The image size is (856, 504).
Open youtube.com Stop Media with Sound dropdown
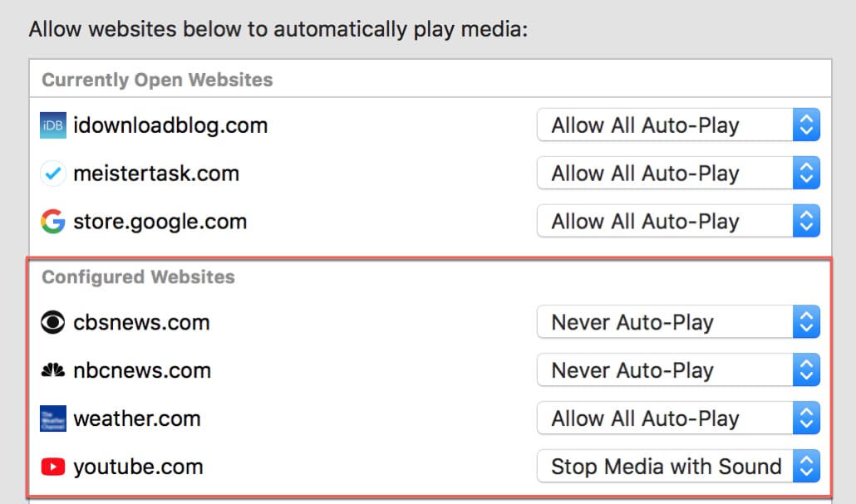coord(678,467)
